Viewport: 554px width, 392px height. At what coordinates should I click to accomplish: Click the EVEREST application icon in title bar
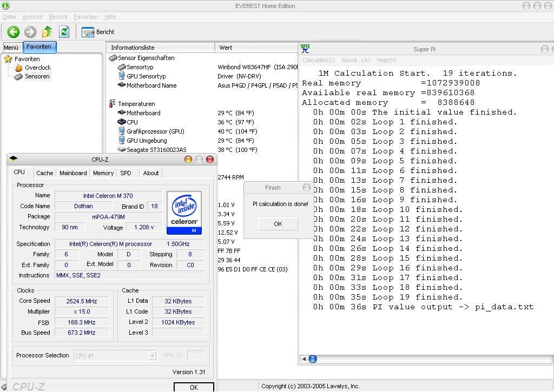click(x=5, y=5)
